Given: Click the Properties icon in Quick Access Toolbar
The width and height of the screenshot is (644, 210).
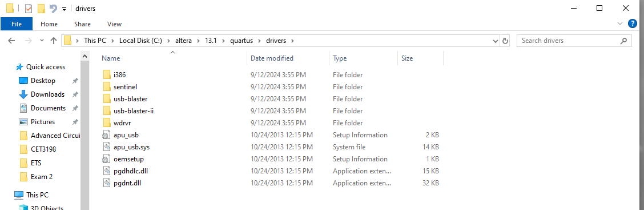Looking at the screenshot, I should pyautogui.click(x=29, y=8).
